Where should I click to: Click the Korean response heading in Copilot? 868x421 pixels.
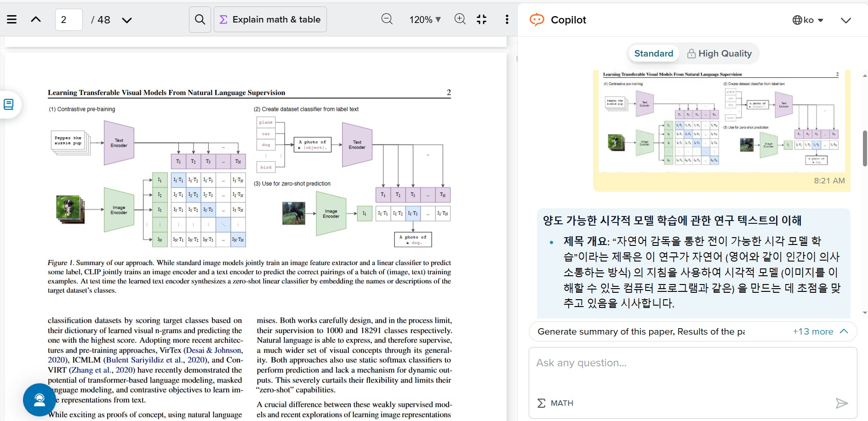(x=672, y=221)
